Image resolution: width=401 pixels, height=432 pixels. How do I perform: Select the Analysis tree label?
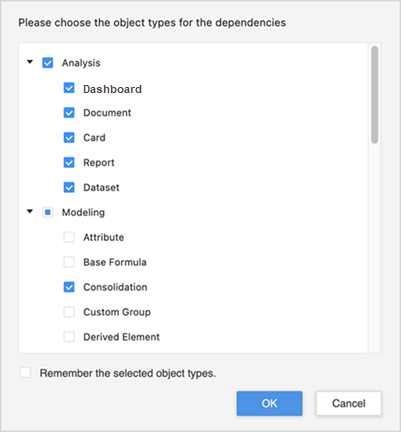pos(81,63)
